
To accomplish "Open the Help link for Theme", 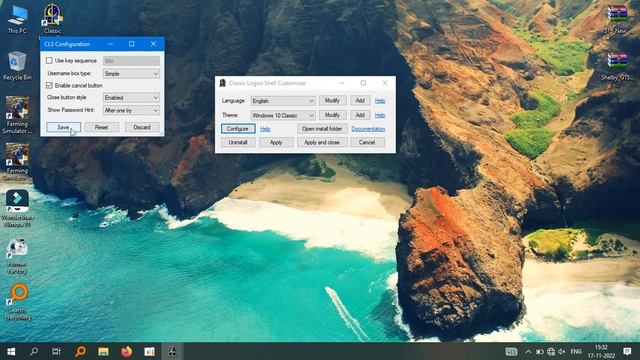I will [380, 116].
